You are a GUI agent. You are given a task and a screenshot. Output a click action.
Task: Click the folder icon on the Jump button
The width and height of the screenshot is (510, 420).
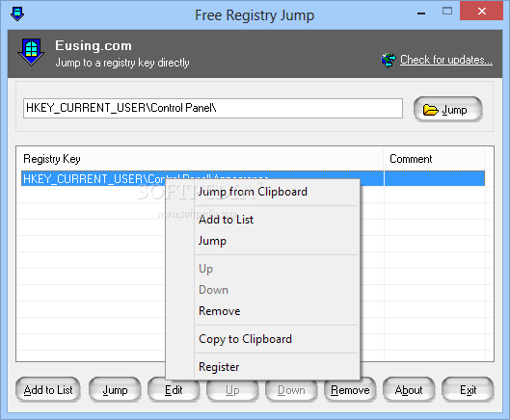[430, 110]
